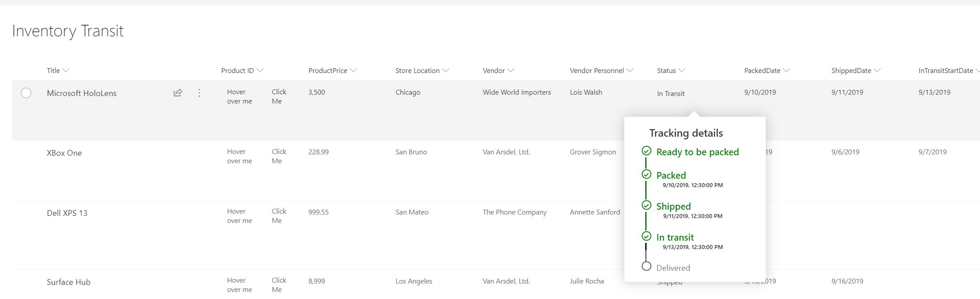Open the Dell XPS 13 item title
This screenshot has height=299, width=980.
pyautogui.click(x=67, y=213)
